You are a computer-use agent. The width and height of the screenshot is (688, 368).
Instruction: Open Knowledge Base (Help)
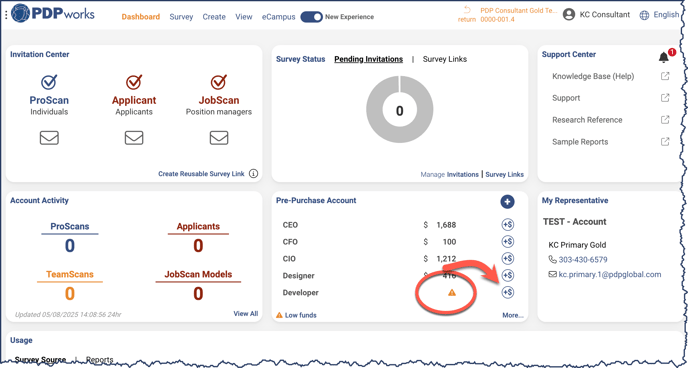593,76
